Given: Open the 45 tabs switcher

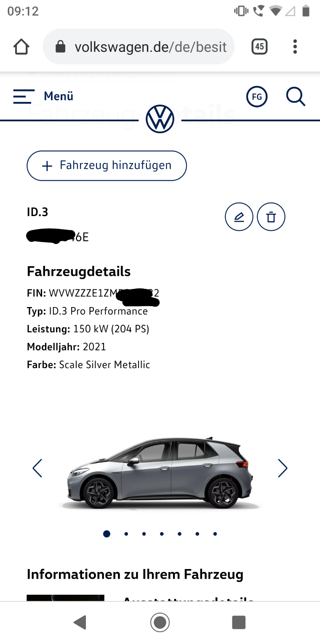Looking at the screenshot, I should 259,47.
